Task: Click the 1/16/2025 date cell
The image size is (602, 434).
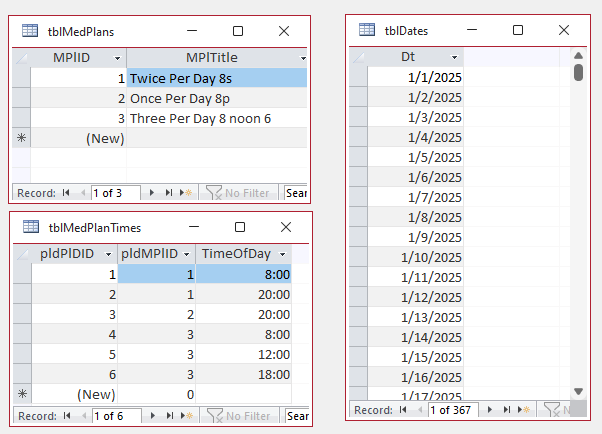Action: pyautogui.click(x=415, y=377)
